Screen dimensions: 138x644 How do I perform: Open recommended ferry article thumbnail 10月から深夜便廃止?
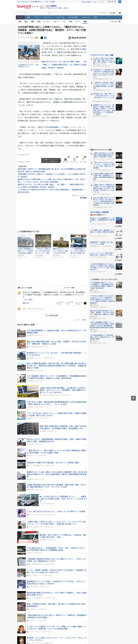tap(26, 241)
